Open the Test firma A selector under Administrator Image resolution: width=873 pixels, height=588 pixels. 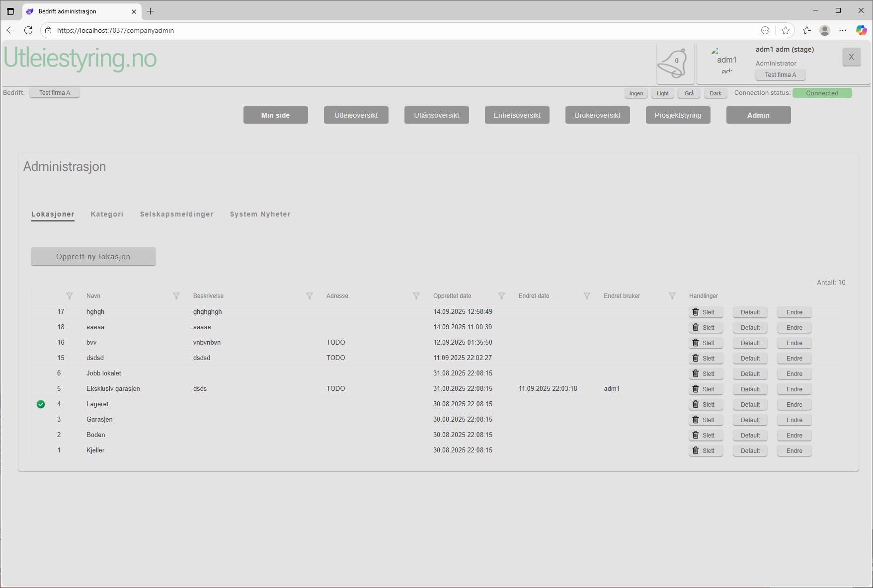pos(780,75)
